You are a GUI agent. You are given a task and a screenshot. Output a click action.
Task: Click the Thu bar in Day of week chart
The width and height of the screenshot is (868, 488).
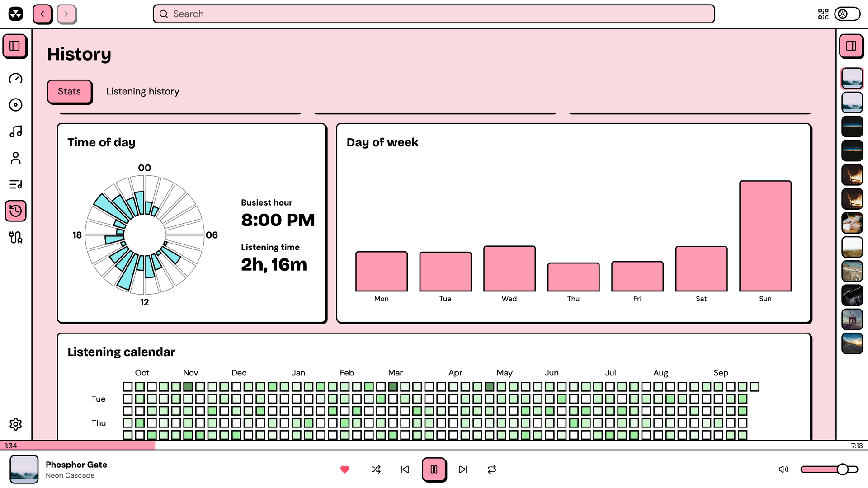pos(574,277)
